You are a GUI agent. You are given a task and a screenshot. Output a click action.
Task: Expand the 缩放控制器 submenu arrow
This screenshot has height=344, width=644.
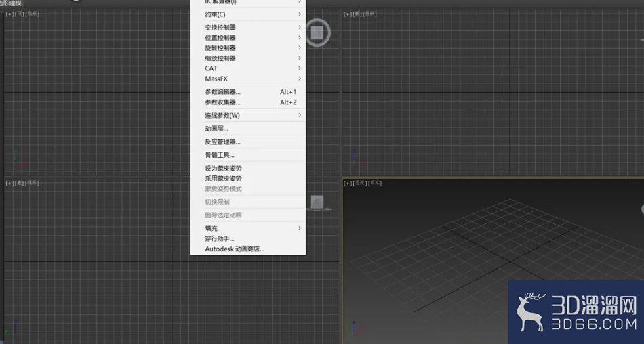[x=300, y=58]
